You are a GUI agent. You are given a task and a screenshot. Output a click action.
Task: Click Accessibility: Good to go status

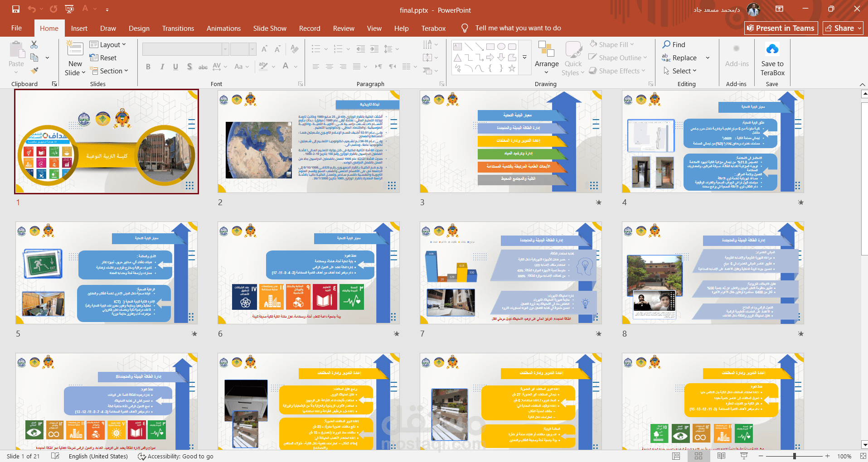coord(175,456)
